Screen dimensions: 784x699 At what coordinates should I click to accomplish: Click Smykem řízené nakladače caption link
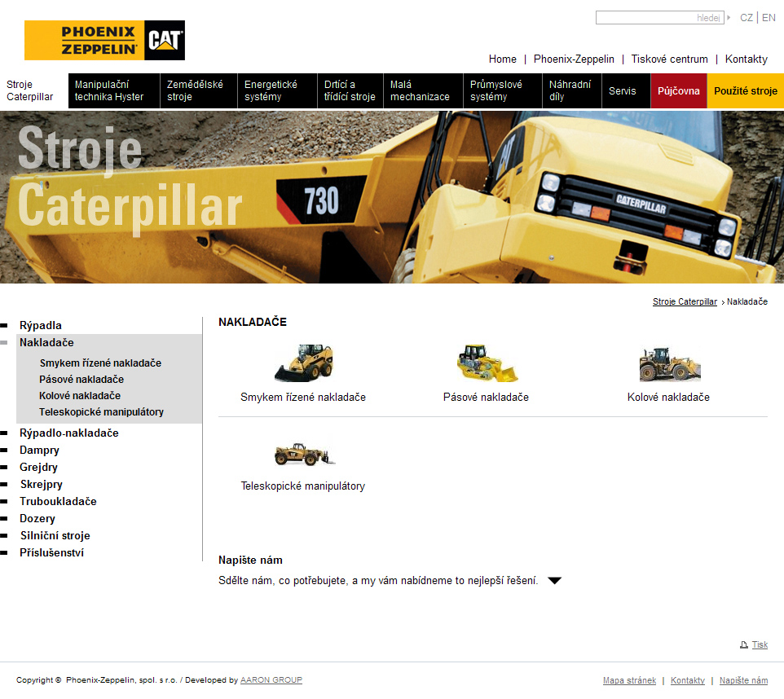[x=303, y=397]
